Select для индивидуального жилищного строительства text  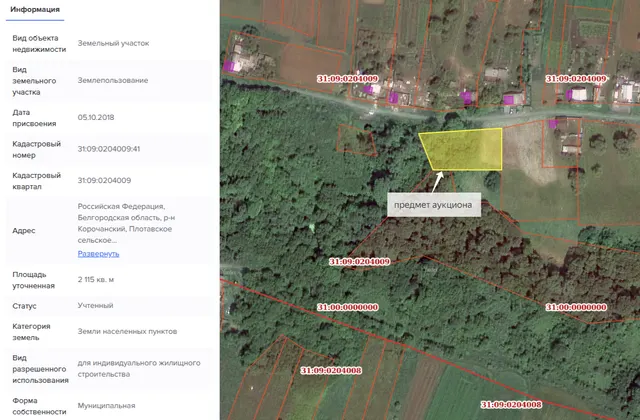[139, 369]
